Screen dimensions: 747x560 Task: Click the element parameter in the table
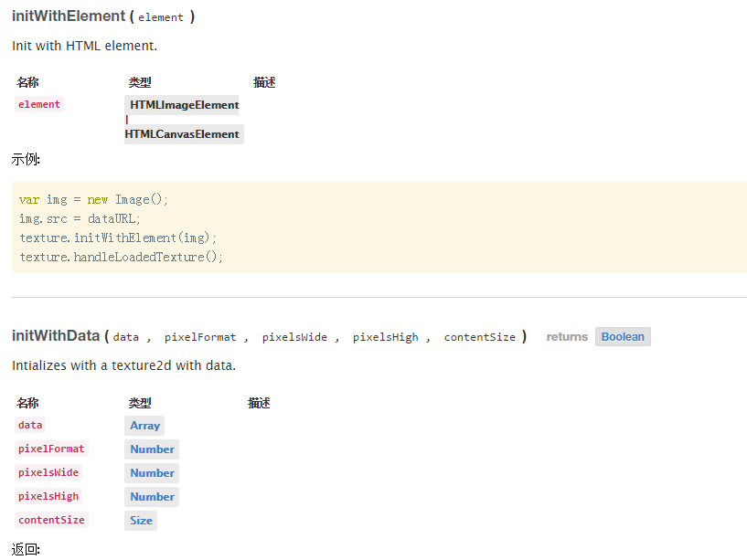pos(39,105)
